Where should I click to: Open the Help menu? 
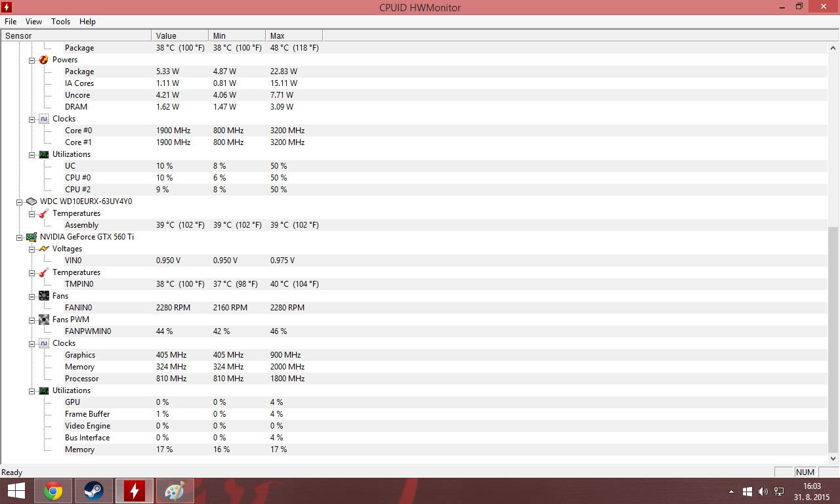(x=87, y=22)
